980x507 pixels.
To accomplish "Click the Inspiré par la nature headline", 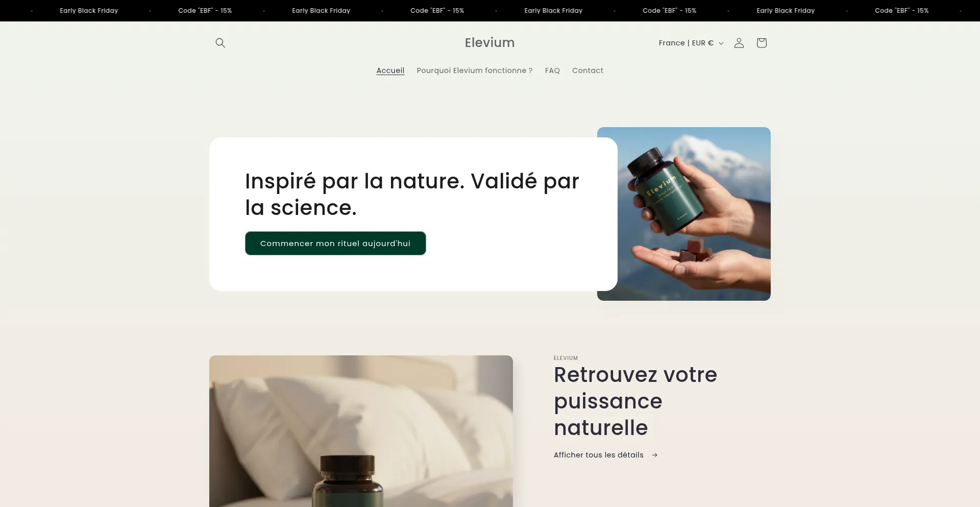I will point(412,194).
